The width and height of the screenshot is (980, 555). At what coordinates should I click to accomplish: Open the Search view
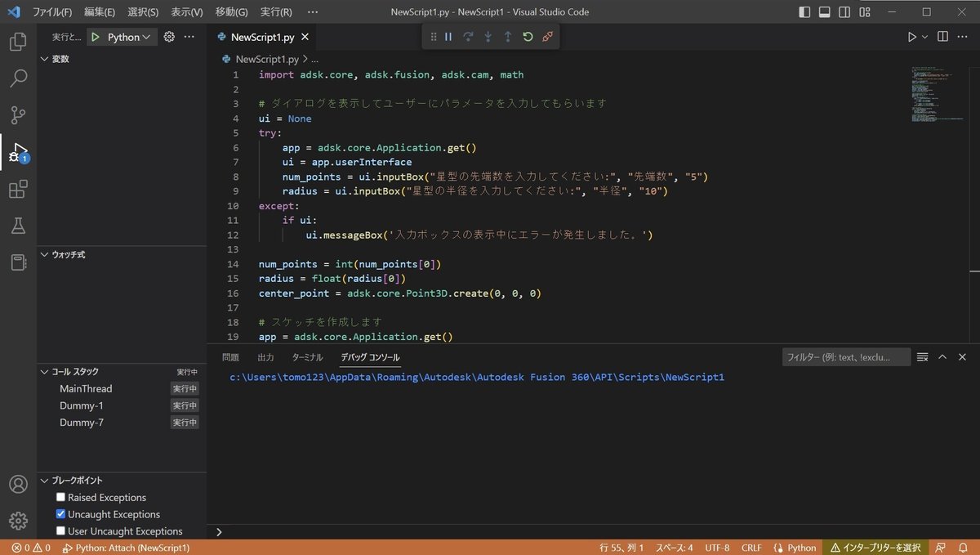tap(18, 78)
